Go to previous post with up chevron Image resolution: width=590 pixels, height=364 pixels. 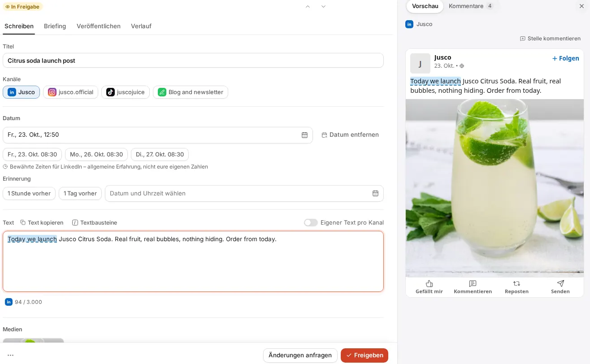pos(308,6)
